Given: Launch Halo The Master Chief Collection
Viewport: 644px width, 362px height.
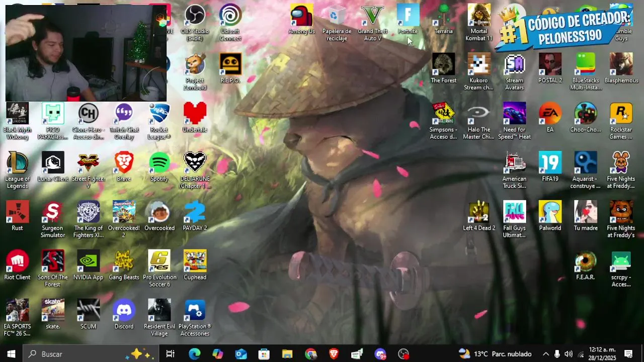Looking at the screenshot, I should (x=479, y=122).
